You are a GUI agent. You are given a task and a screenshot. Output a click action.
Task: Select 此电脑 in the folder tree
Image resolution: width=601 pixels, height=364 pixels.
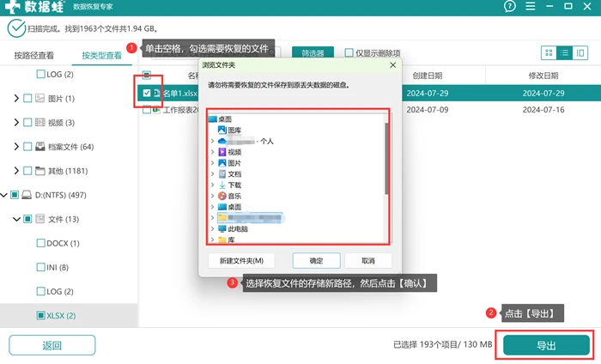coord(233,228)
